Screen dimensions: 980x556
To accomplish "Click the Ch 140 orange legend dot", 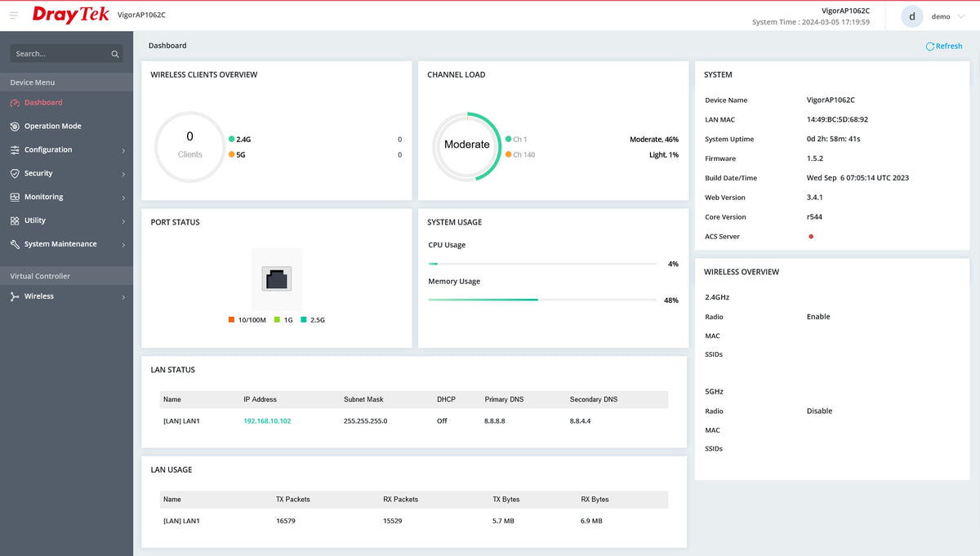I will [509, 154].
